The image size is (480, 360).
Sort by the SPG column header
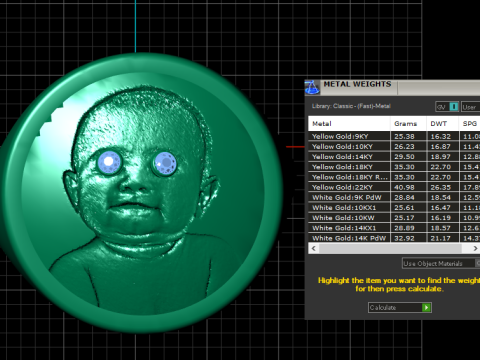470,124
